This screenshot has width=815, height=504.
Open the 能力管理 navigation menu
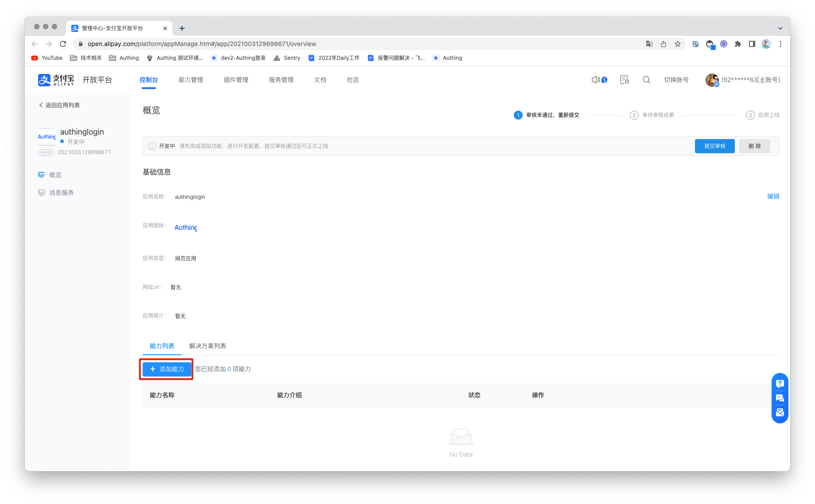(x=190, y=80)
